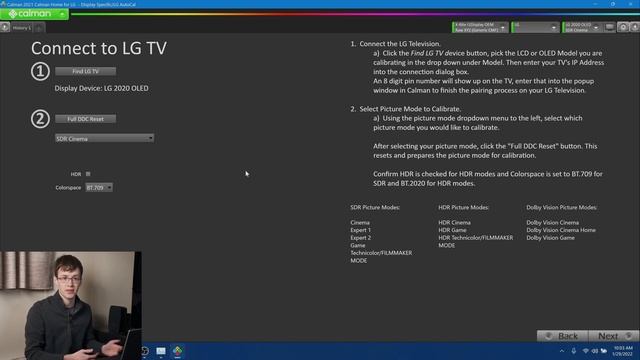This screenshot has width=640, height=360.
Task: Click the Full DDC Reset button
Action: tap(85, 119)
